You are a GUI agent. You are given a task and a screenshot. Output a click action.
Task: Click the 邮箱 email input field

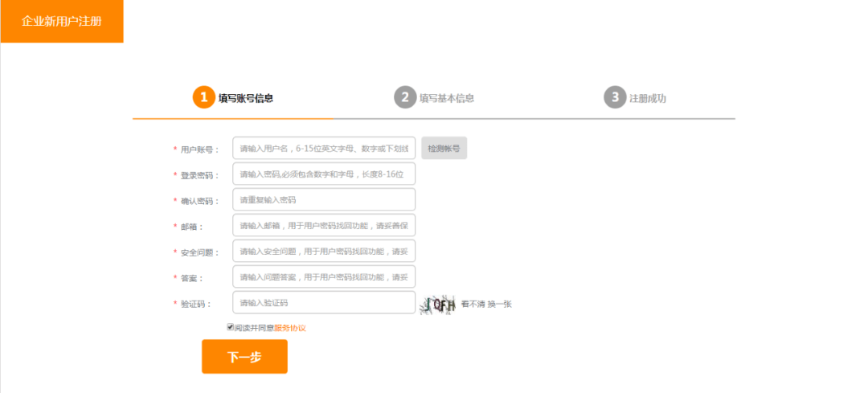(324, 226)
